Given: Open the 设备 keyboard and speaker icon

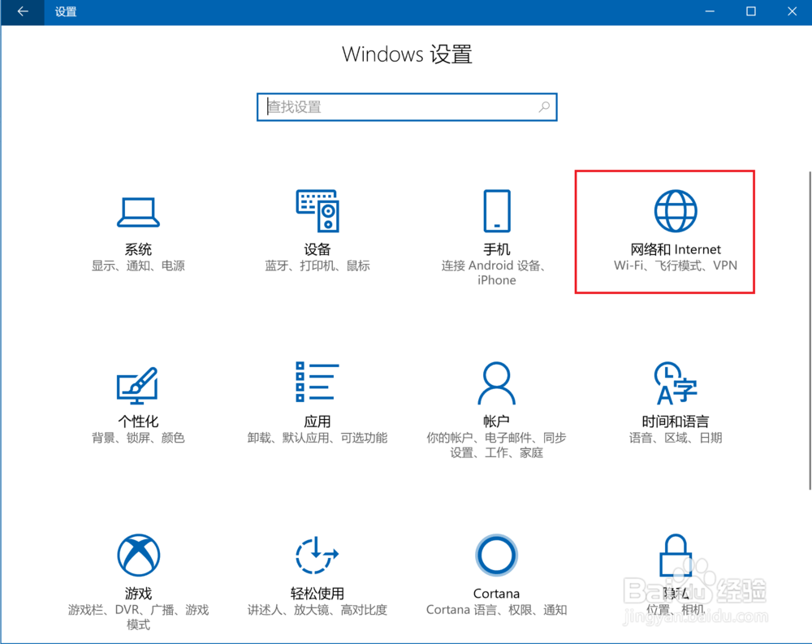Looking at the screenshot, I should click(317, 210).
